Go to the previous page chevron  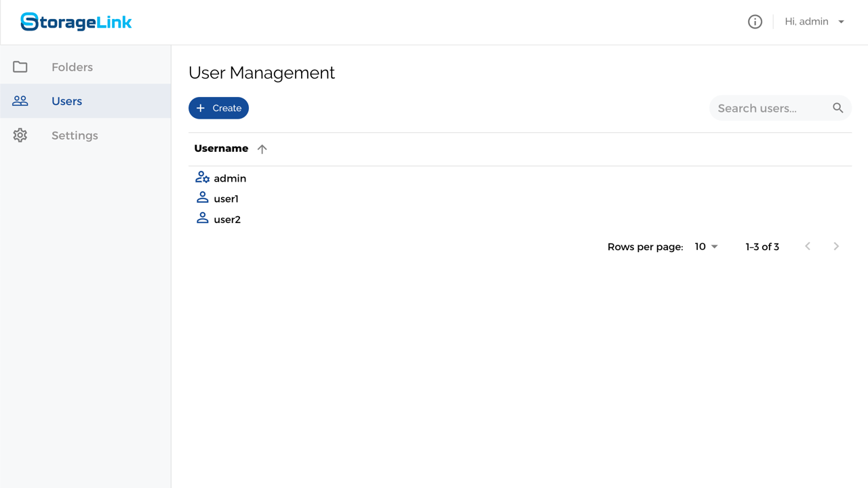[x=808, y=247]
